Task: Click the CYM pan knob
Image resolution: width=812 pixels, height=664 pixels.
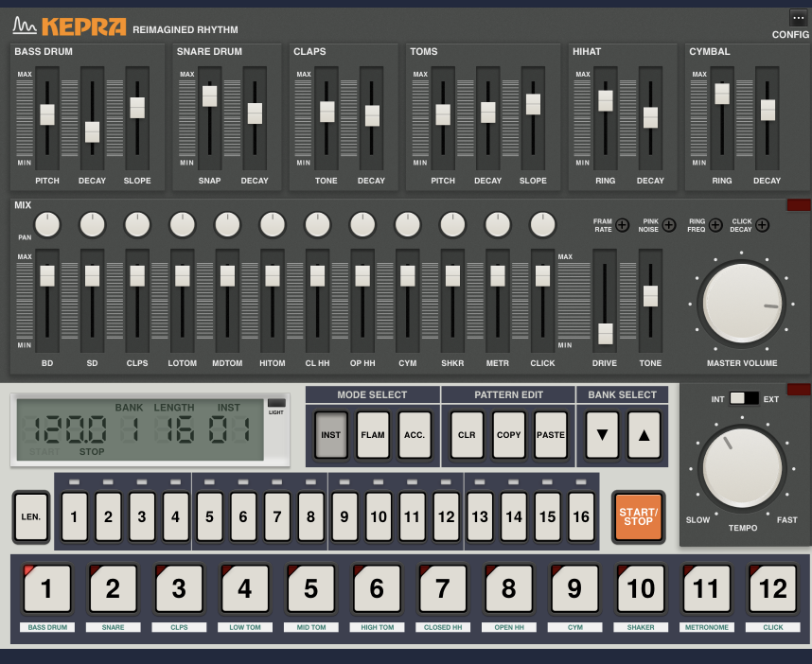Action: click(x=408, y=224)
